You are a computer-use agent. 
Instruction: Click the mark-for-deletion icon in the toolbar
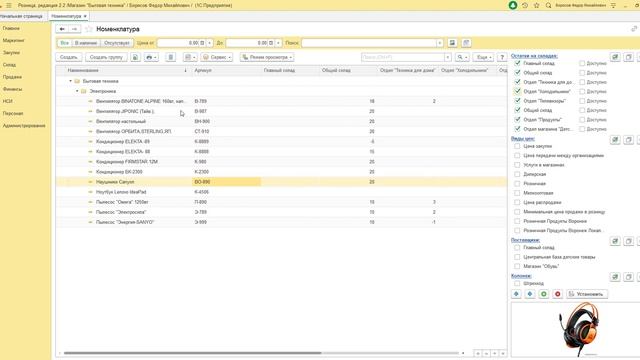coord(171,57)
